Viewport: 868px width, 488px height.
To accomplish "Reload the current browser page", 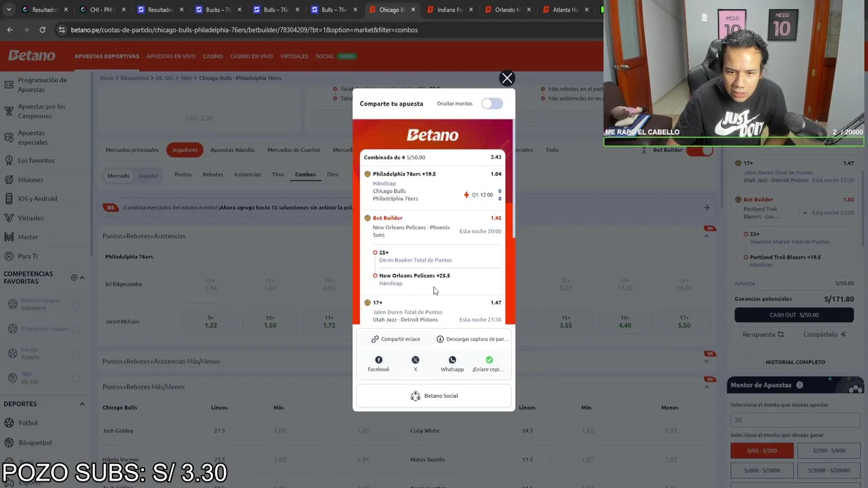I will coord(42,30).
